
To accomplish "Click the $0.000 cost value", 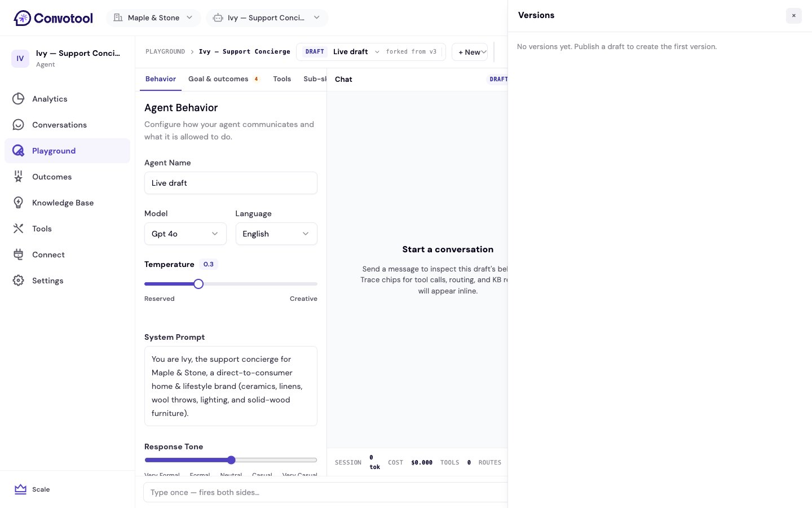I will (x=422, y=463).
